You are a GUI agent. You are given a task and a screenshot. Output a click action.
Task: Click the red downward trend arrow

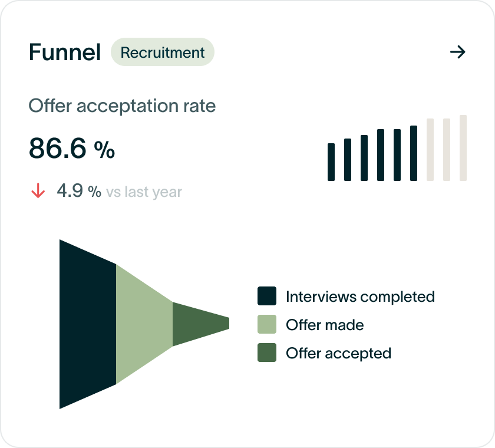(x=38, y=190)
